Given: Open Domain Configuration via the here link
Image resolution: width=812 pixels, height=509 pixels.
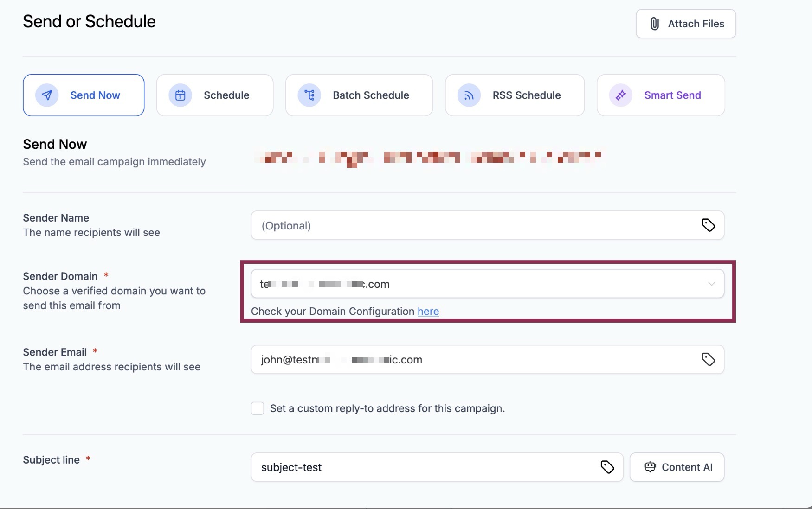Looking at the screenshot, I should [428, 312].
